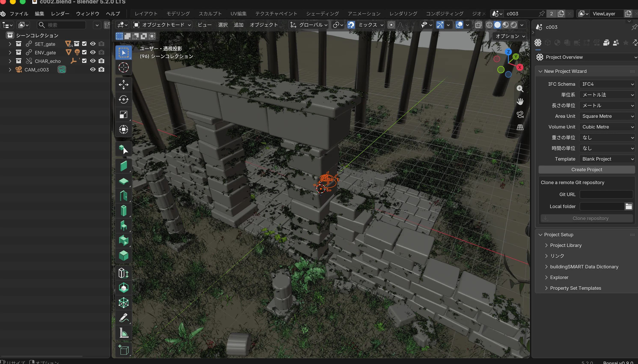Click the outliner 検索 search field
This screenshot has width=638, height=364.
coord(62,25)
